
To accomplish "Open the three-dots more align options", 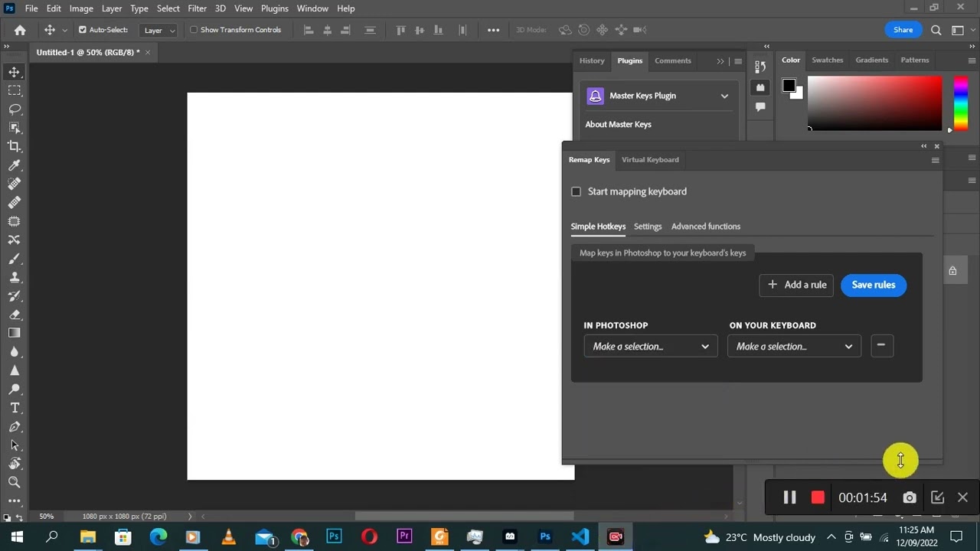I will (493, 30).
